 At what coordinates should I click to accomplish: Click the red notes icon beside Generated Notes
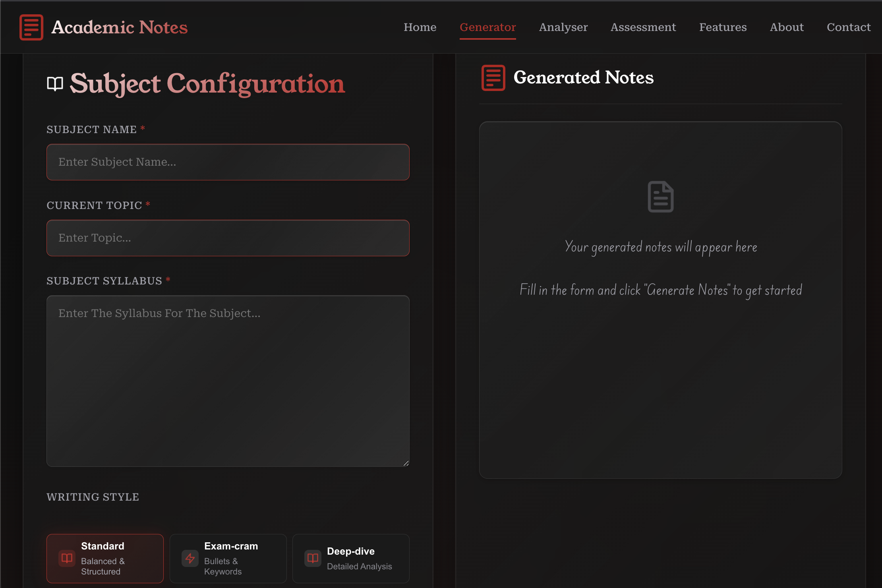tap(493, 78)
